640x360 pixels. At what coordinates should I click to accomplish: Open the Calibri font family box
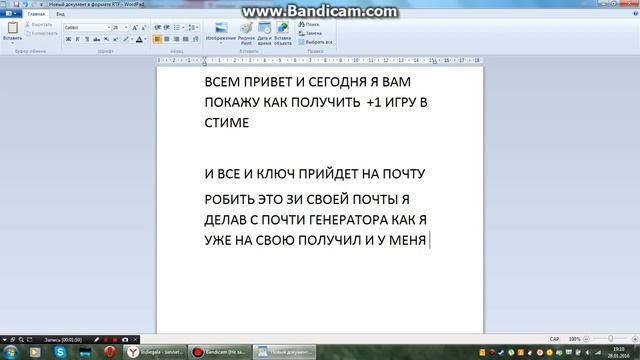pyautogui.click(x=87, y=27)
